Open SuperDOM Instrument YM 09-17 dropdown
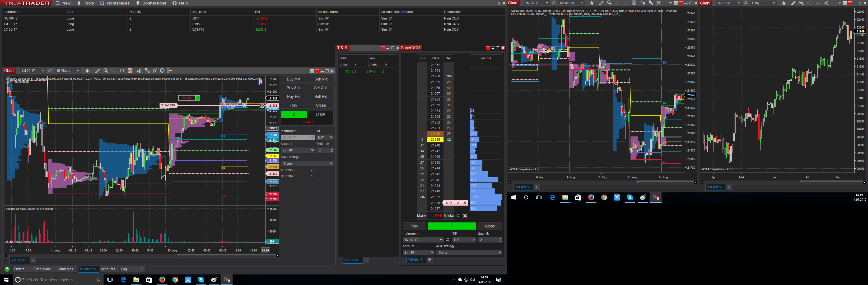The width and height of the screenshot is (868, 285). [x=423, y=240]
